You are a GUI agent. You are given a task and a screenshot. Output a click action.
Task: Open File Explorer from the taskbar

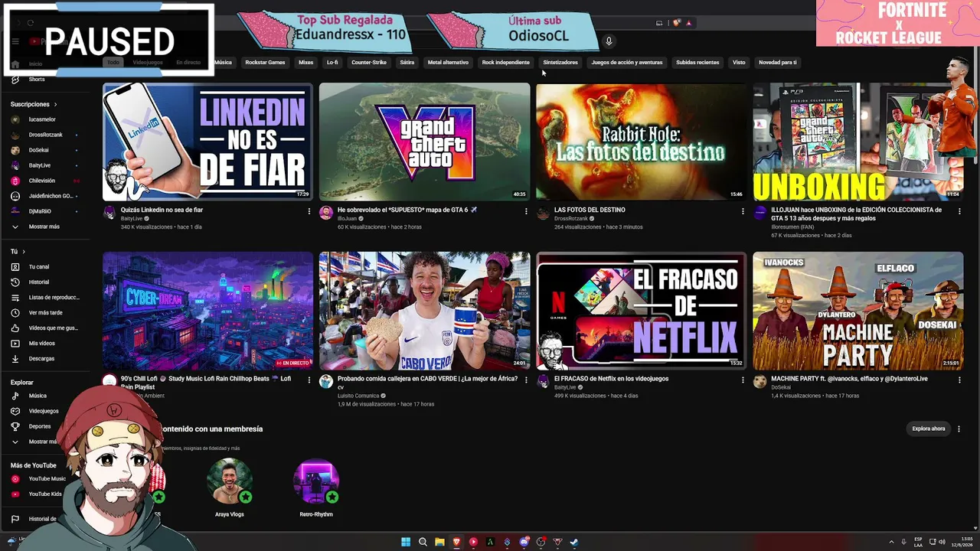pos(439,543)
